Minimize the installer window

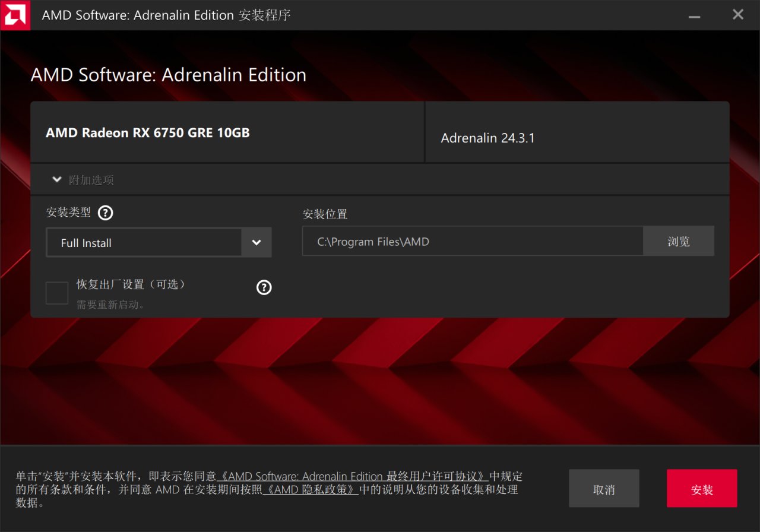tap(694, 15)
